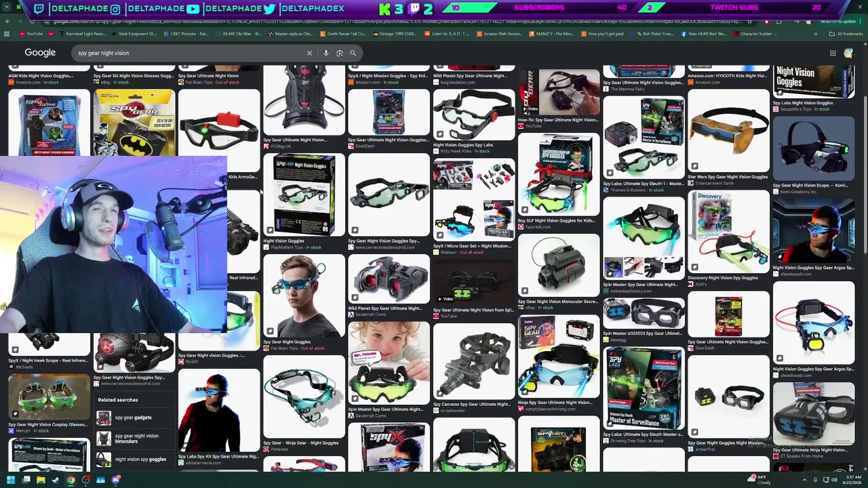This screenshot has height=488, width=868.
Task: Open File Explorer from the taskbar
Action: (41, 481)
